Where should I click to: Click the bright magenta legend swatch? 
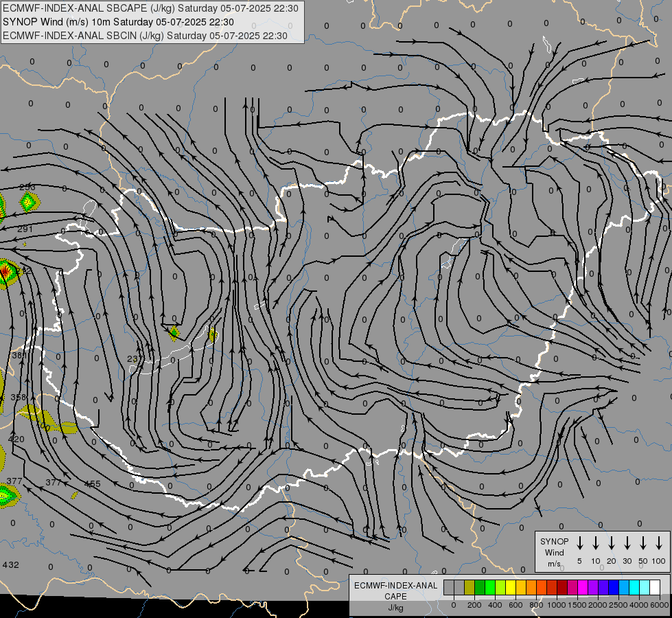pos(583,587)
